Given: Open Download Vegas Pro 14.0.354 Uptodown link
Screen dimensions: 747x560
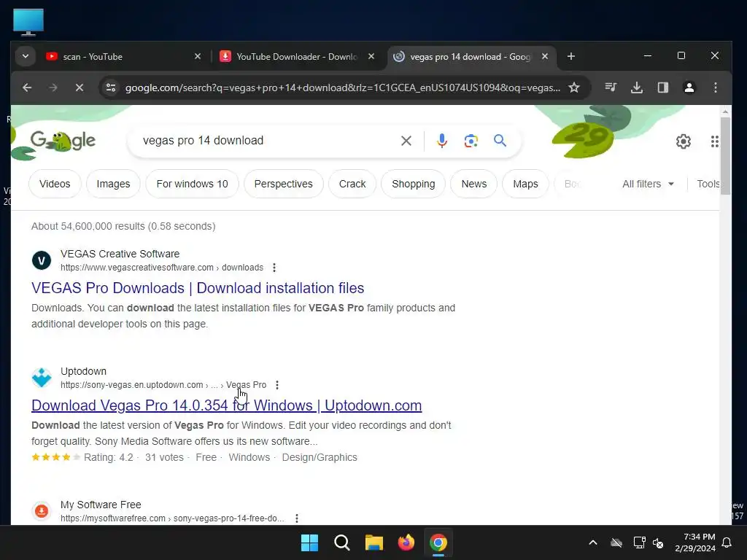Looking at the screenshot, I should [226, 405].
